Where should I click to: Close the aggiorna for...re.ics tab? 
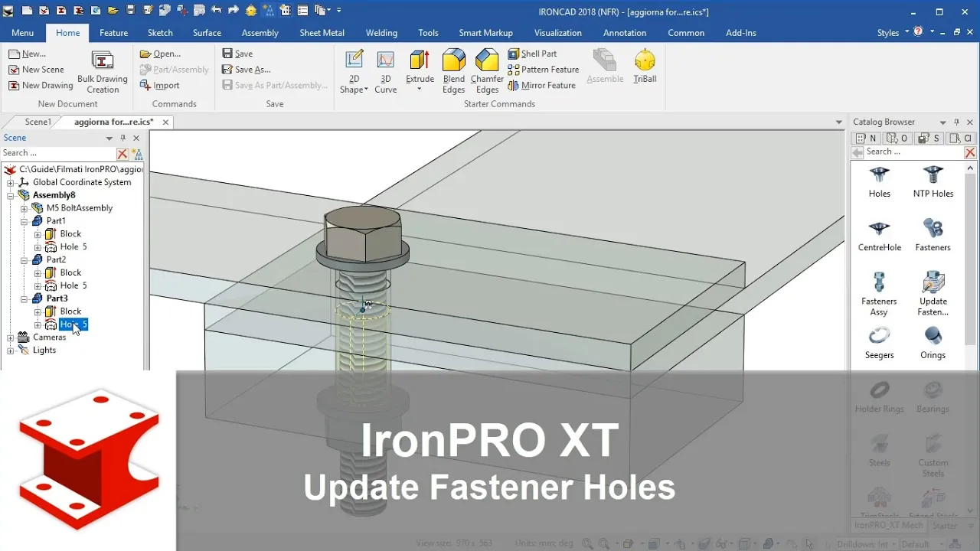pos(165,122)
